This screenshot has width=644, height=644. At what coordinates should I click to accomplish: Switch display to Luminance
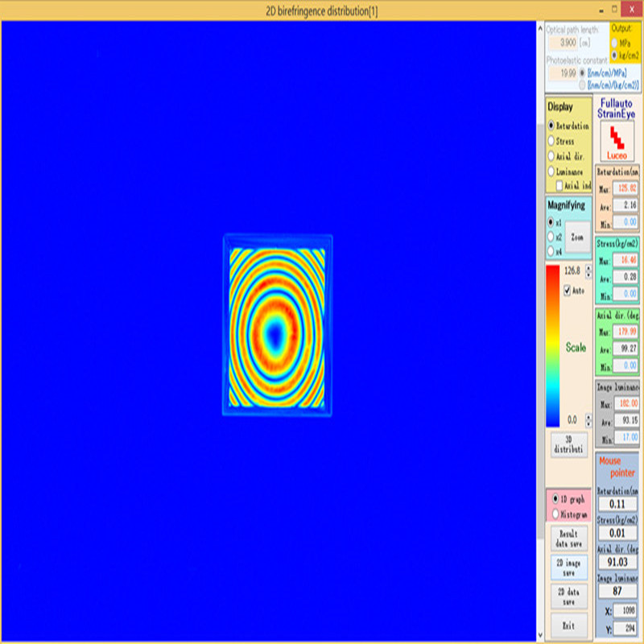pyautogui.click(x=551, y=171)
